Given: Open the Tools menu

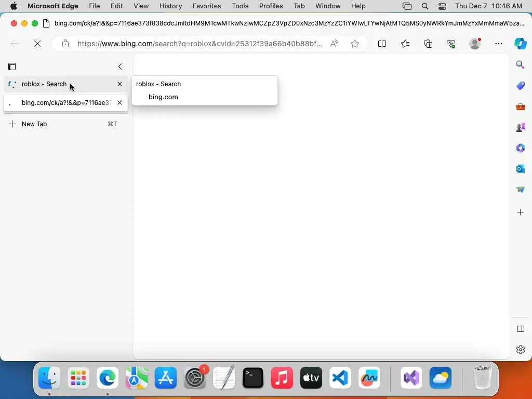Looking at the screenshot, I should 240,6.
